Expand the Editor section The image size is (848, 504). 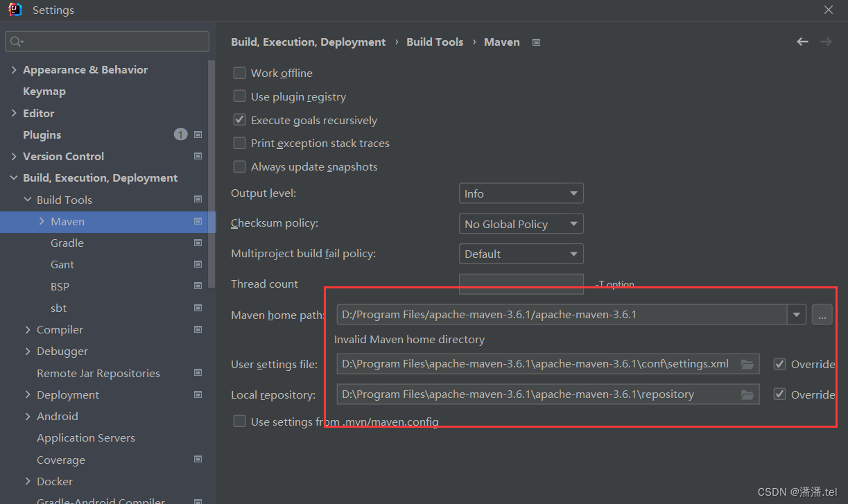click(14, 113)
